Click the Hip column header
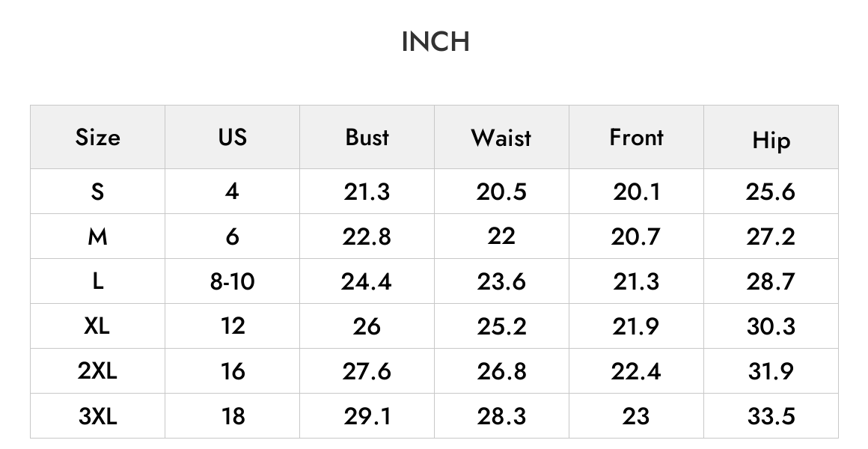 tap(771, 141)
